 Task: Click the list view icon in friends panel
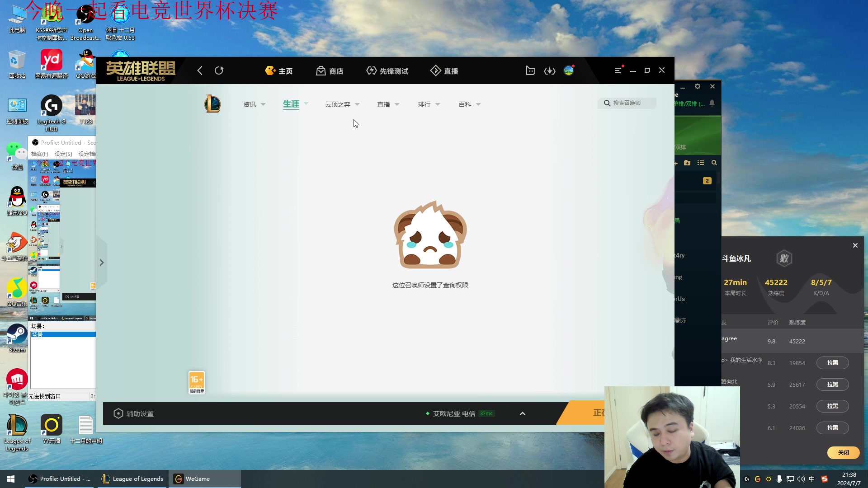[x=701, y=163]
